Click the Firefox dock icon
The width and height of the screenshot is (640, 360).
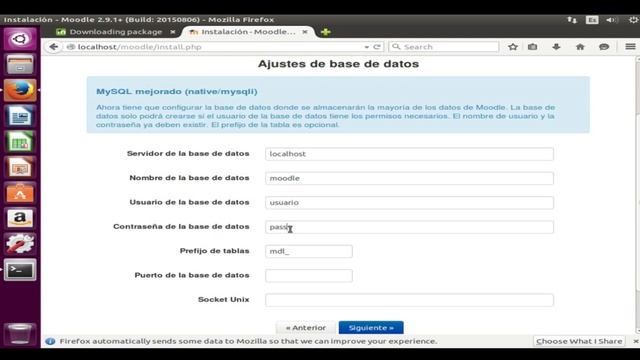20,90
